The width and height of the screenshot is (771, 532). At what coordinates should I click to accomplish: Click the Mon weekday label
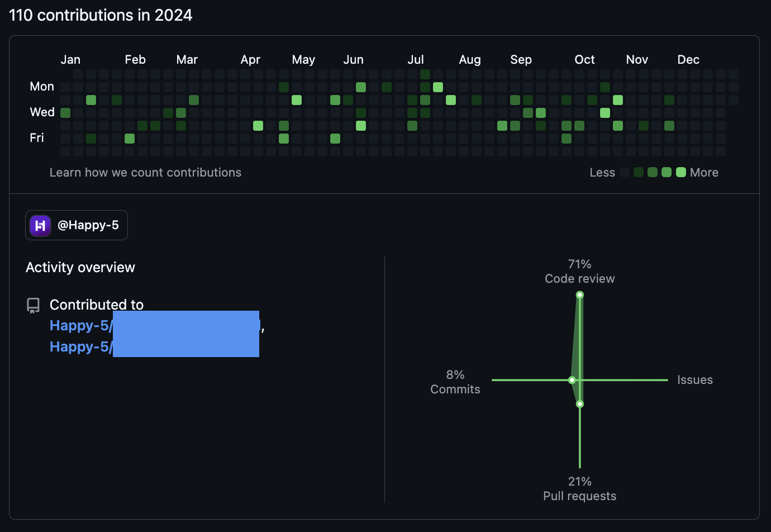42,86
